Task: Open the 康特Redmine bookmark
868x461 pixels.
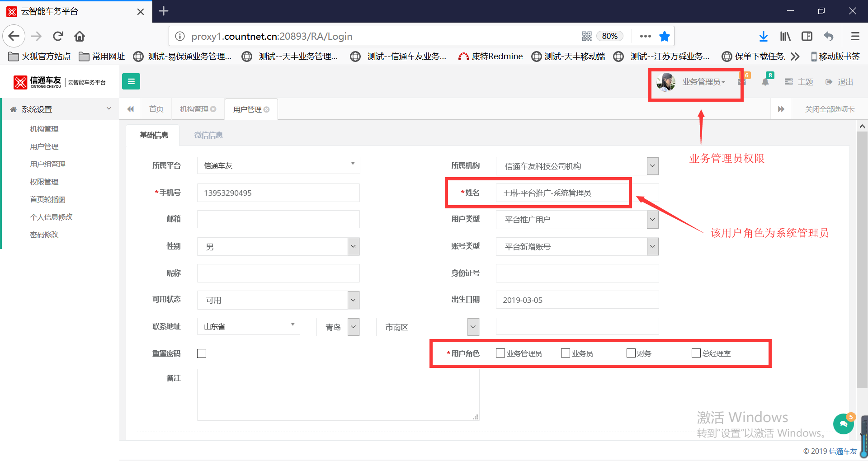Action: point(491,56)
